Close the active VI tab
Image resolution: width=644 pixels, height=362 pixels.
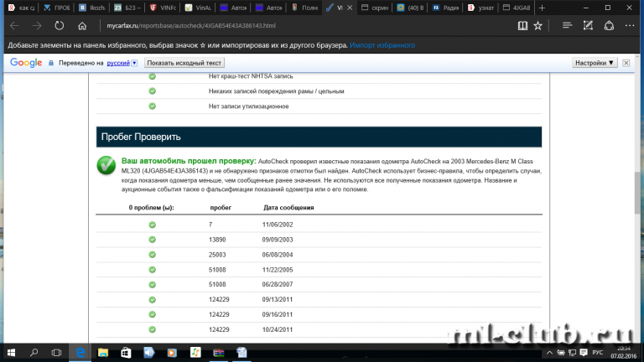click(x=350, y=8)
